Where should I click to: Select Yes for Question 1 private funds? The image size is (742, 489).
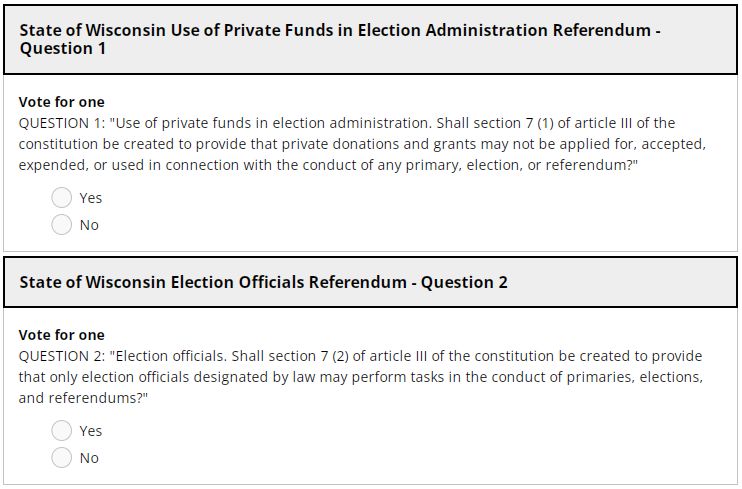62,198
